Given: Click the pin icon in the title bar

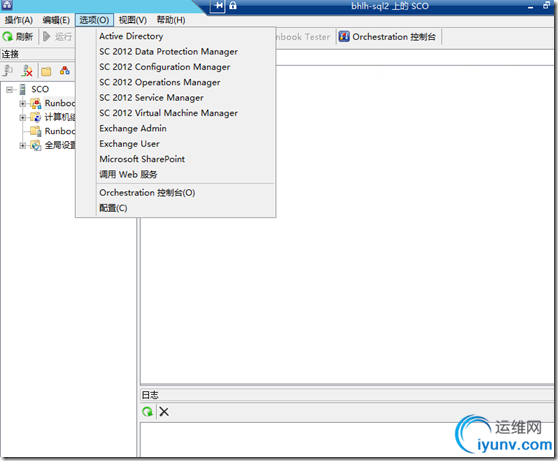Looking at the screenshot, I should tap(218, 6).
